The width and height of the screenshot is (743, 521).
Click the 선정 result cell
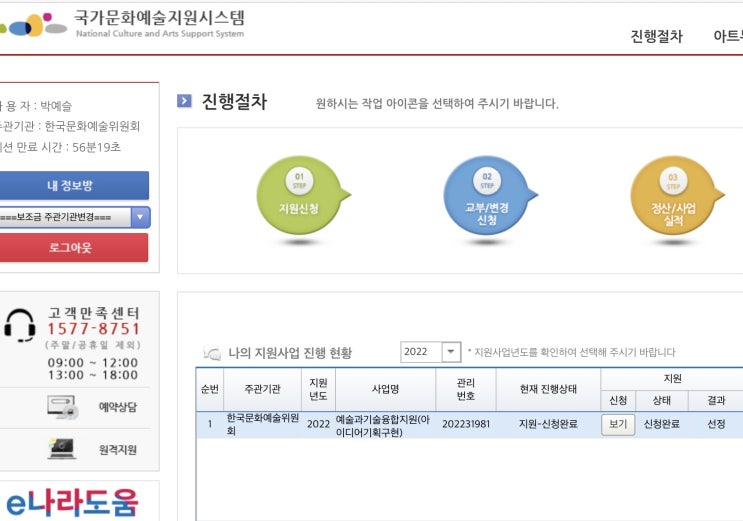(716, 424)
